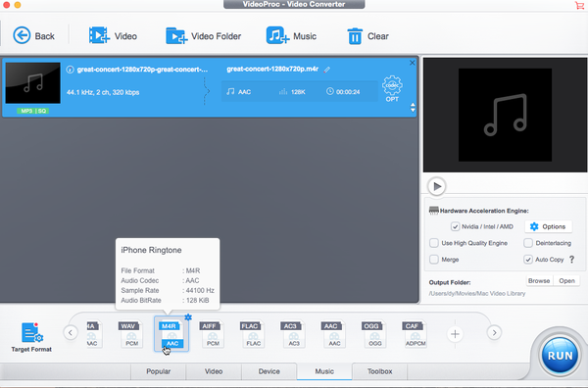Show more formats with right chevron
588x388 pixels.
tap(494, 332)
